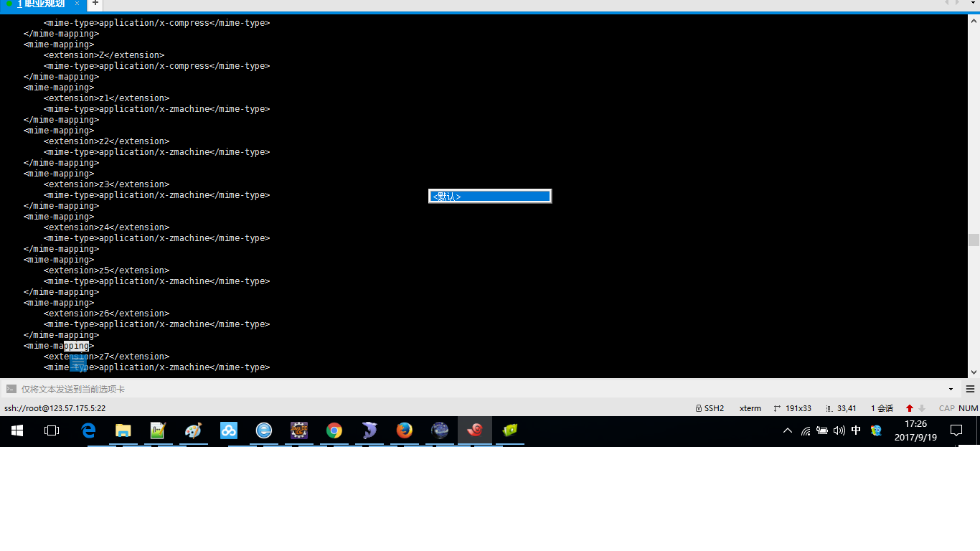Viewport: 980px width, 551px height.
Task: Click the gray download arrow in status bar
Action: coord(922,408)
